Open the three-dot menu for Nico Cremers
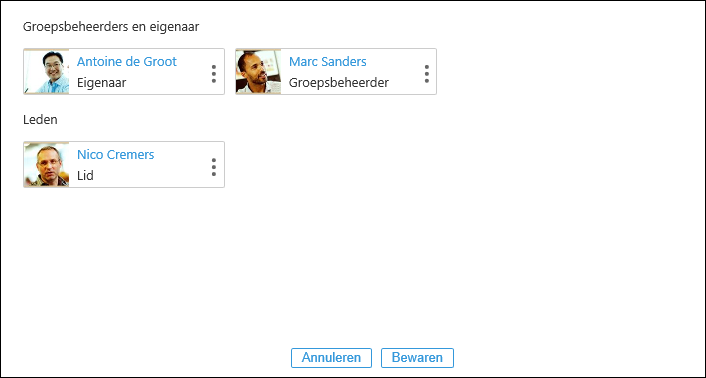Image resolution: width=706 pixels, height=378 pixels. 214,167
